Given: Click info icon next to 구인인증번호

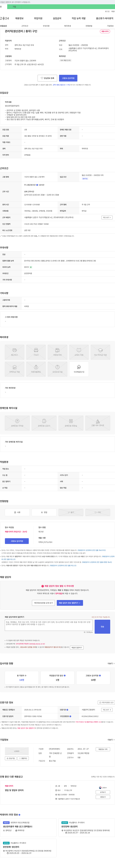Looking at the screenshot, I should pyautogui.click(x=70, y=716).
